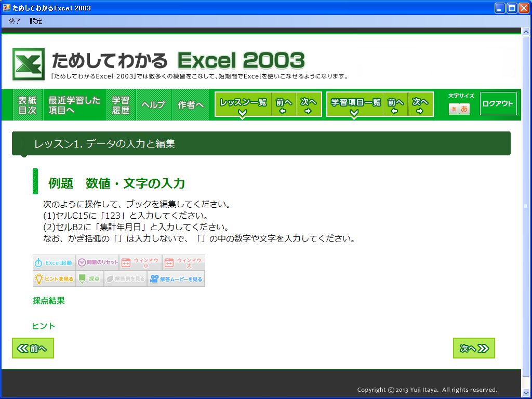Click the page scrollbar up arrow
Image resolution: width=532 pixels, height=399 pixels.
point(526,32)
